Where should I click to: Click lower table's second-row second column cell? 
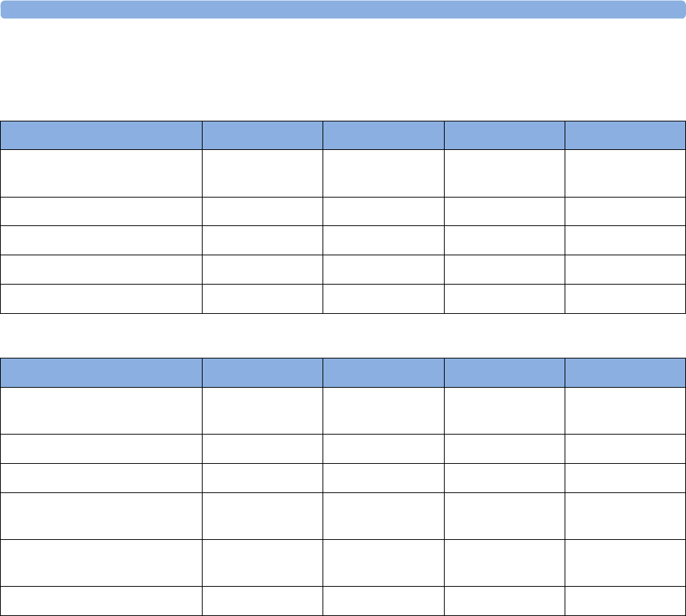coord(263,449)
